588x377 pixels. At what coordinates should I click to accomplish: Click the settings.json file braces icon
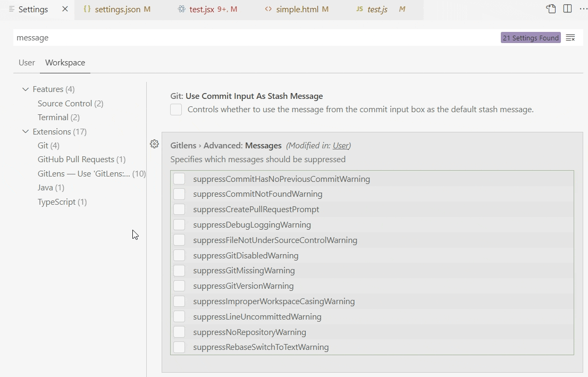coord(87,9)
